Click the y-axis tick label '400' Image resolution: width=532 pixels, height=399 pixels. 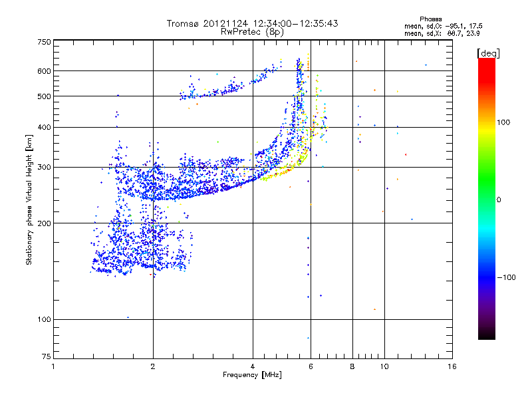coord(44,128)
